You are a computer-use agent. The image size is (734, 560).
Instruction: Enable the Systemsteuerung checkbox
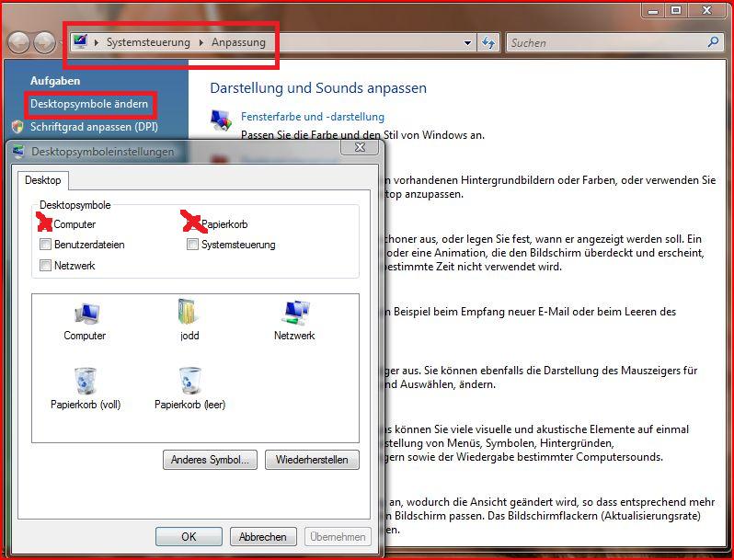pos(192,245)
